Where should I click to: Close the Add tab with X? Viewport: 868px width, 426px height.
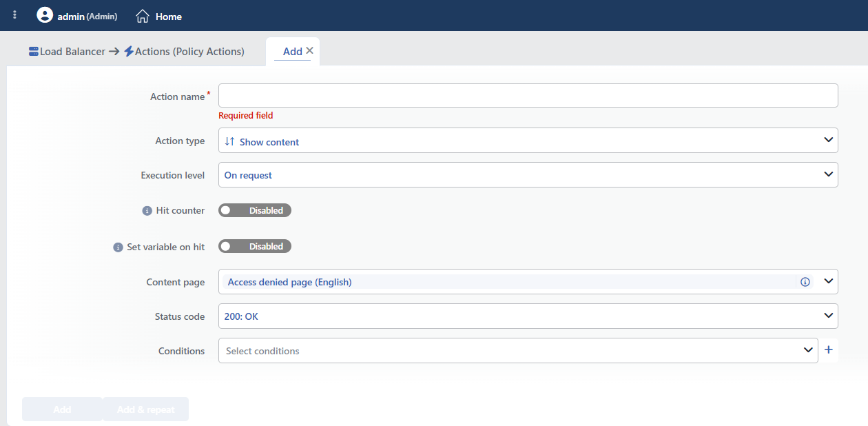pyautogui.click(x=309, y=50)
